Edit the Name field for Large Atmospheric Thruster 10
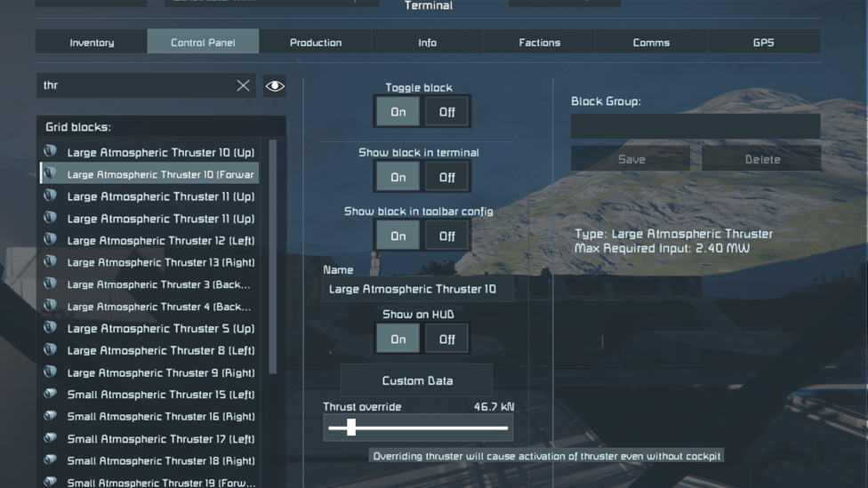This screenshot has width=868, height=488. click(418, 289)
